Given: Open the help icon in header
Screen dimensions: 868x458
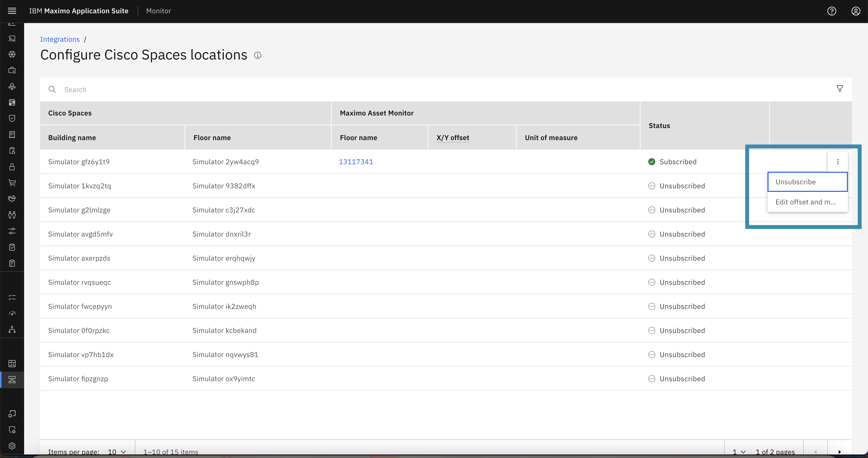Looking at the screenshot, I should [832, 11].
